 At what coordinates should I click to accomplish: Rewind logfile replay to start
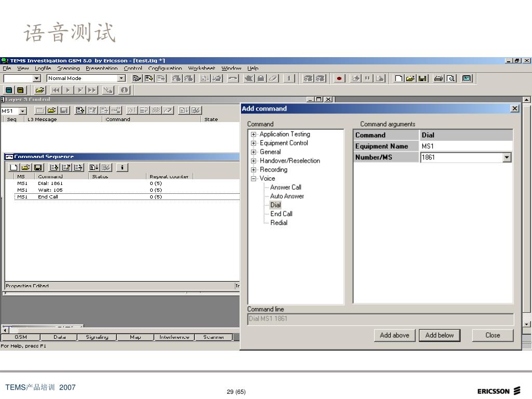point(56,90)
